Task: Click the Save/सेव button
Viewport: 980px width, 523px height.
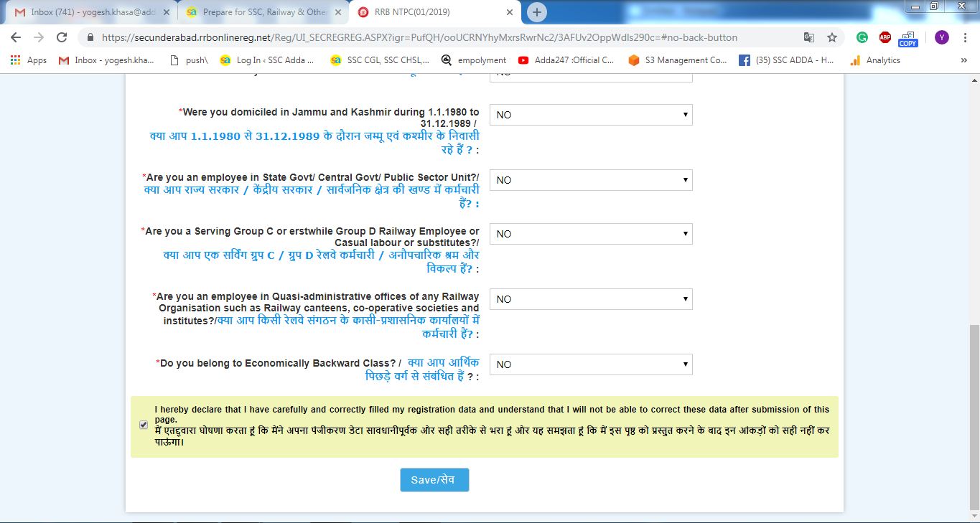Action: tap(434, 480)
